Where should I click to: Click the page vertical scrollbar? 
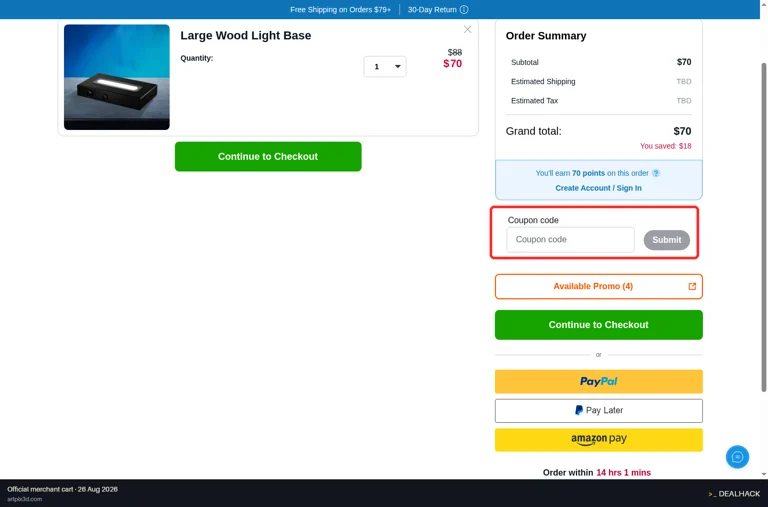[764, 227]
